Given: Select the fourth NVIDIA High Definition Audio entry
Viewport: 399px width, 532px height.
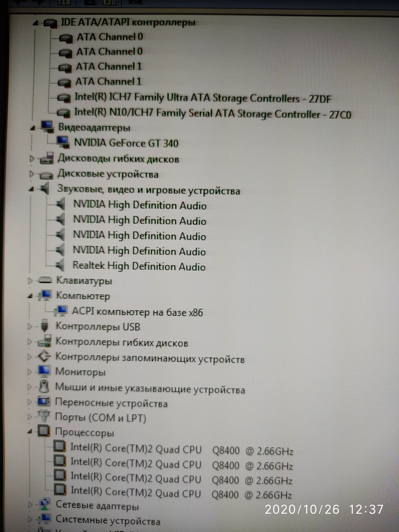Looking at the screenshot, I should coord(139,251).
